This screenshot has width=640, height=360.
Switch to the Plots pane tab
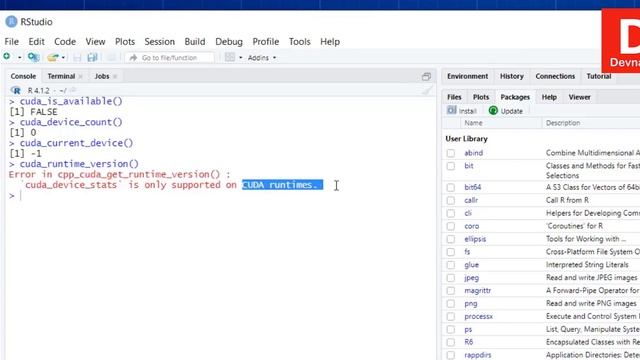pos(481,97)
